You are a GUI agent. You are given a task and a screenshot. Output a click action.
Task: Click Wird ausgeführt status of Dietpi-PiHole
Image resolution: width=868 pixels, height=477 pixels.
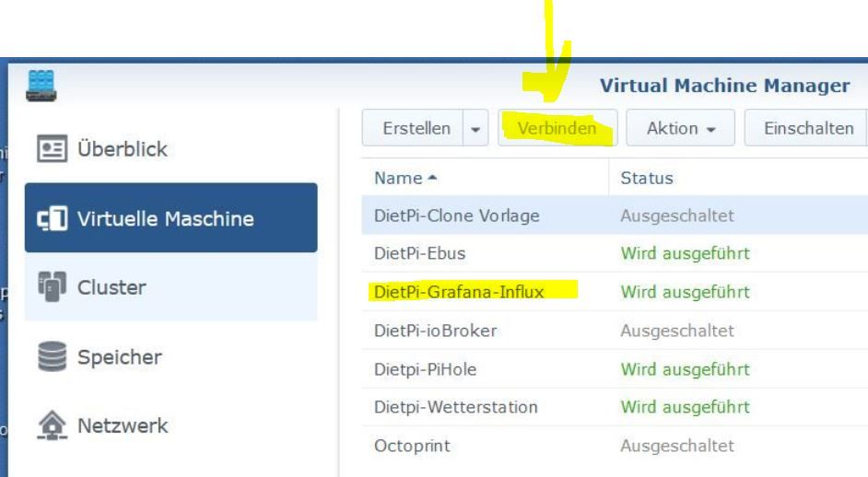click(x=686, y=369)
